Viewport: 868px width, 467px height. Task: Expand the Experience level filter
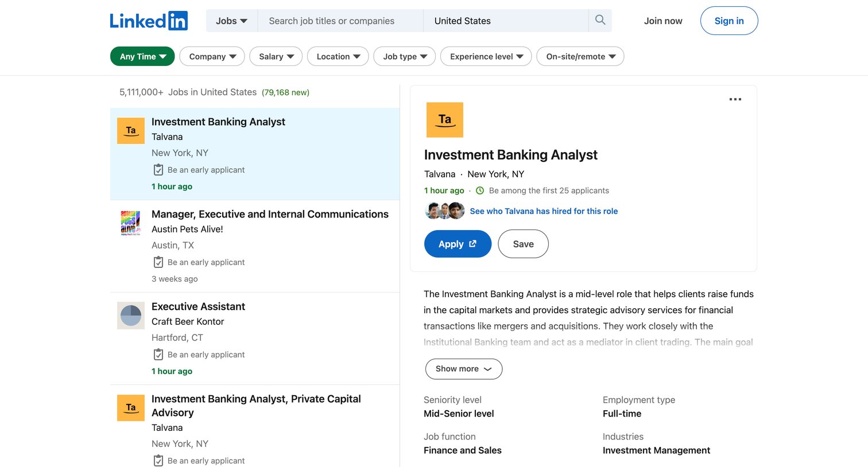pyautogui.click(x=486, y=56)
